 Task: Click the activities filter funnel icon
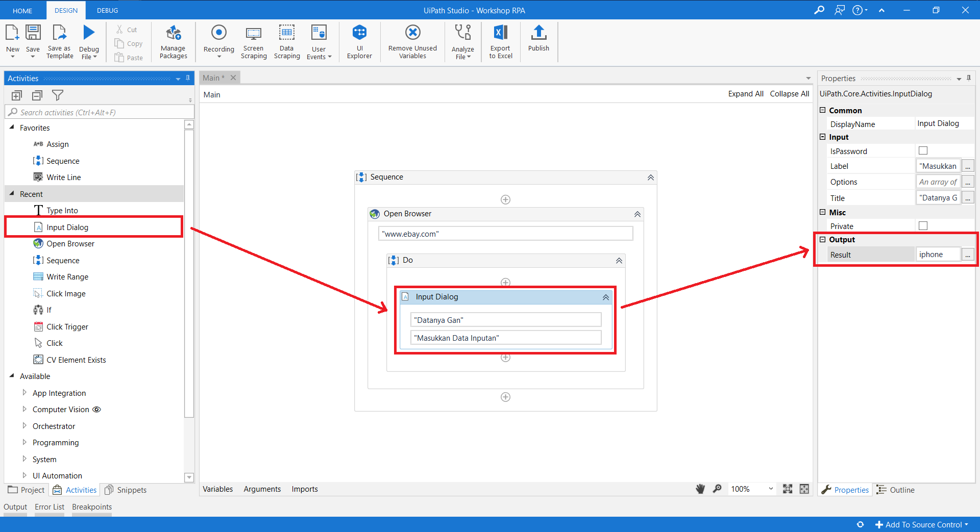click(x=58, y=95)
